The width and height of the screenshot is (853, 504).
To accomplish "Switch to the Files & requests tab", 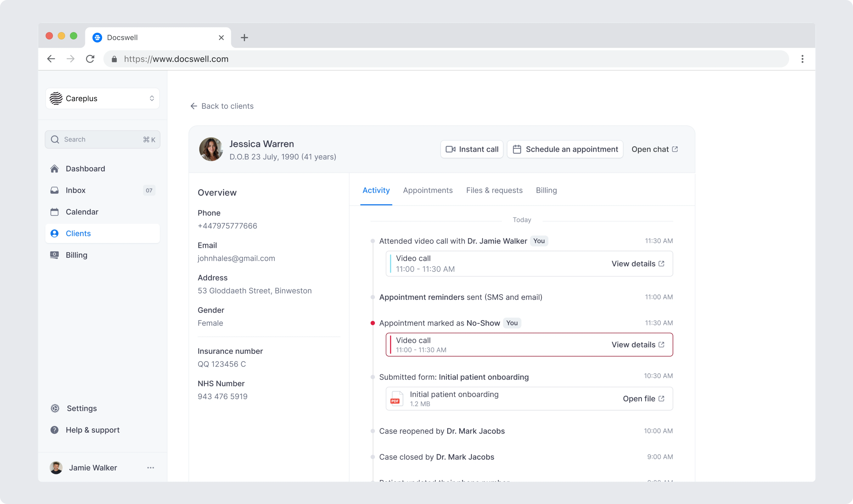I will 494,190.
